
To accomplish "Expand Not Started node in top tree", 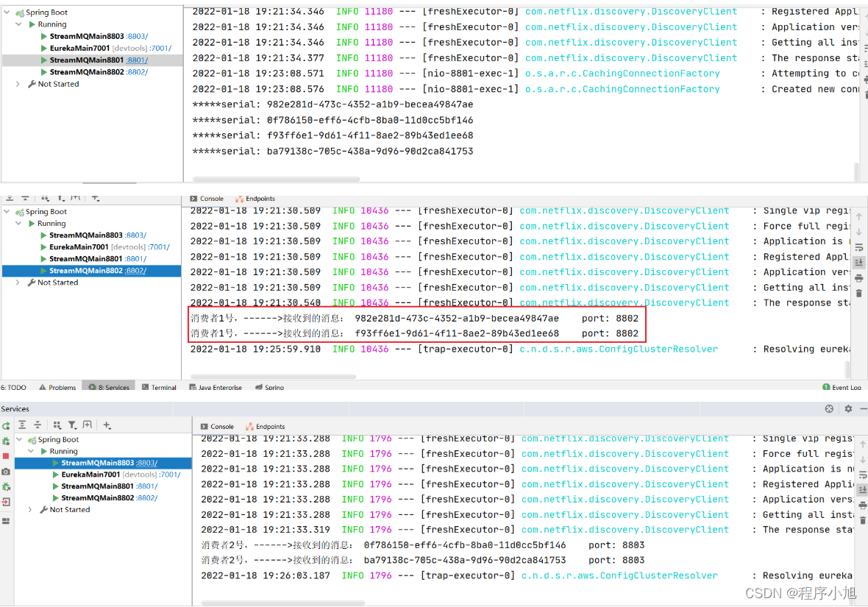I will (18, 84).
